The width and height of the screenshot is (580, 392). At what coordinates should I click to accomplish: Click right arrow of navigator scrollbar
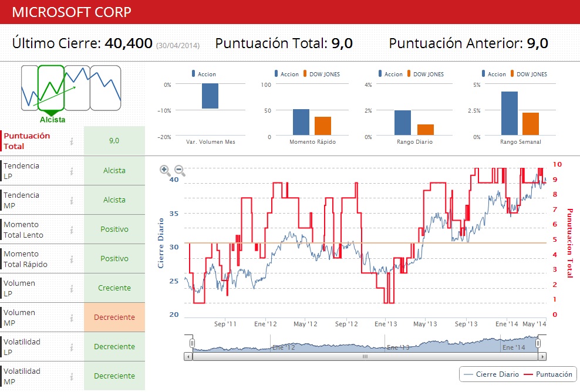click(x=542, y=356)
